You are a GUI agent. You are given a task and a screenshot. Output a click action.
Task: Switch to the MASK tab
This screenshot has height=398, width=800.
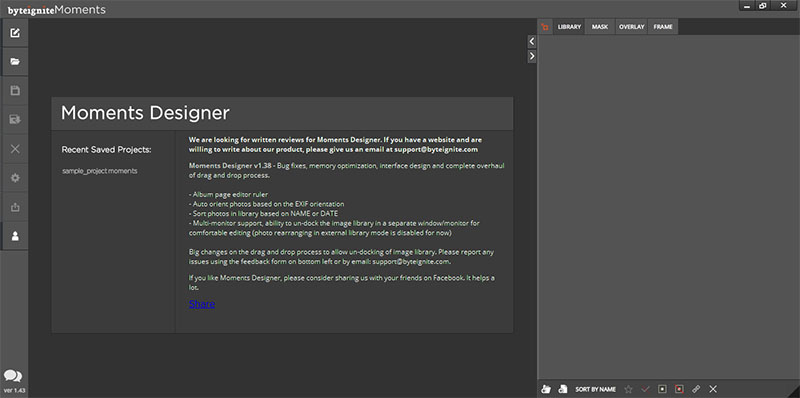tap(600, 27)
